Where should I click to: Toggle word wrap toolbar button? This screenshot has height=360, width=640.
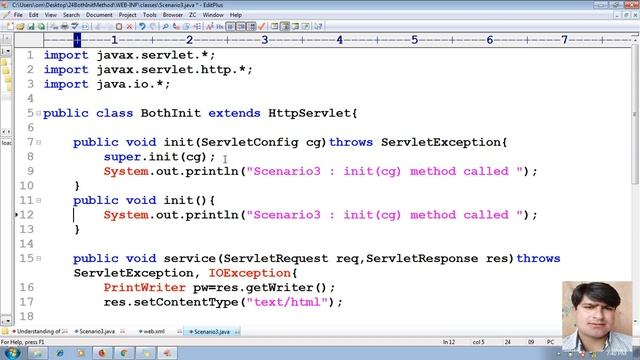tap(231, 26)
